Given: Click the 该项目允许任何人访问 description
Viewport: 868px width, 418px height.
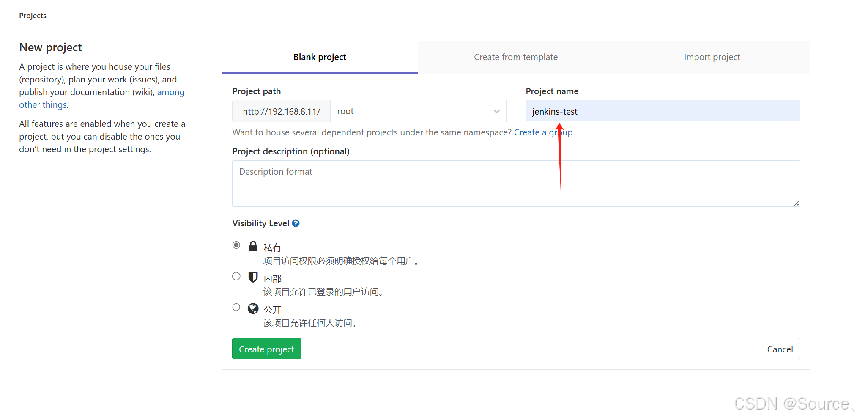Looking at the screenshot, I should [310, 323].
